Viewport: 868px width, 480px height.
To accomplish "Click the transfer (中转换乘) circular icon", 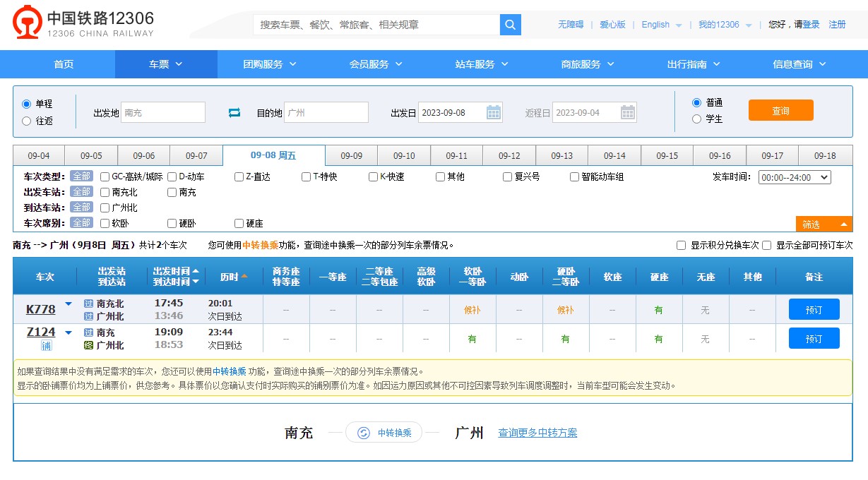I will pyautogui.click(x=364, y=433).
